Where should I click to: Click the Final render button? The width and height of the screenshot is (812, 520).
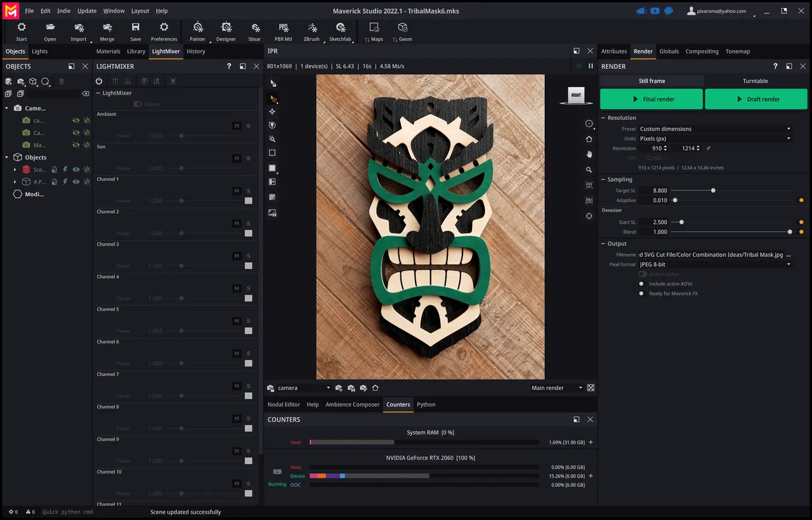[652, 99]
